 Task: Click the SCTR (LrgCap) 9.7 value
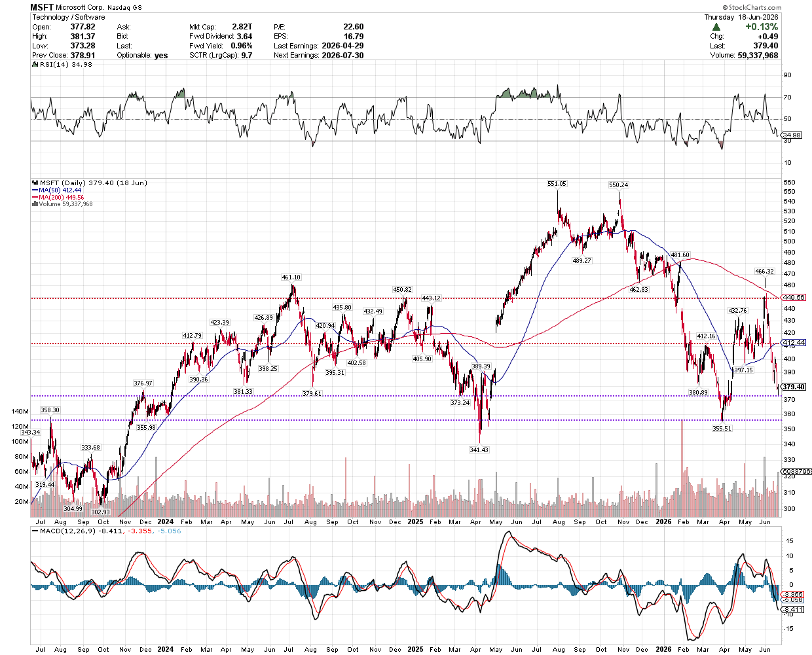point(246,55)
